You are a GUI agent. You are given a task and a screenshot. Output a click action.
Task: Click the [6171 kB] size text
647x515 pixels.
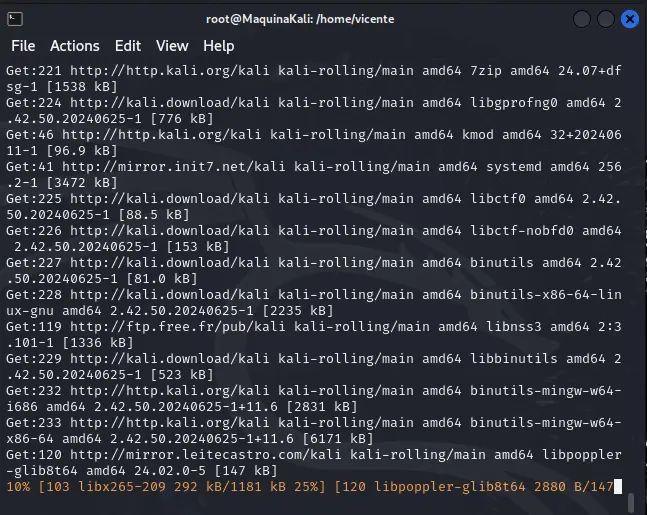tap(338, 438)
